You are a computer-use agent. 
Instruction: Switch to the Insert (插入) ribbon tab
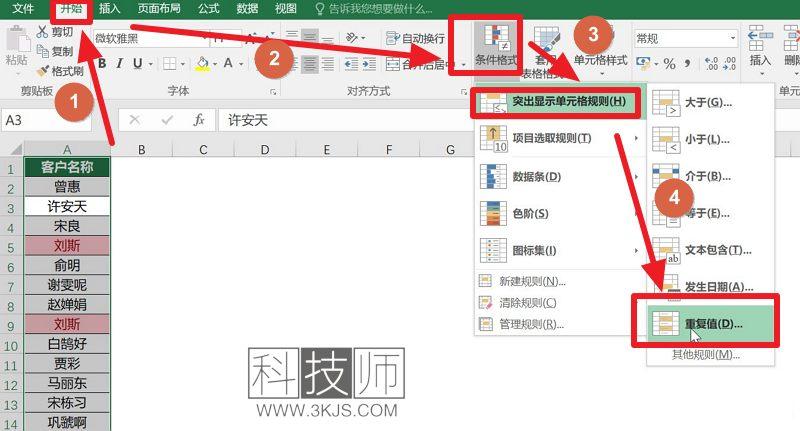point(109,8)
